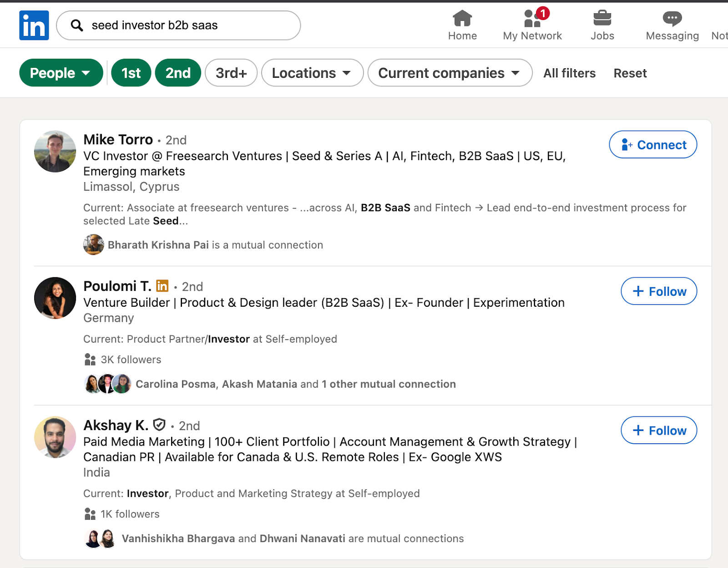Viewport: 728px width, 568px height.
Task: Click Poulomi's 'Venture Builder' headline
Action: (x=324, y=303)
